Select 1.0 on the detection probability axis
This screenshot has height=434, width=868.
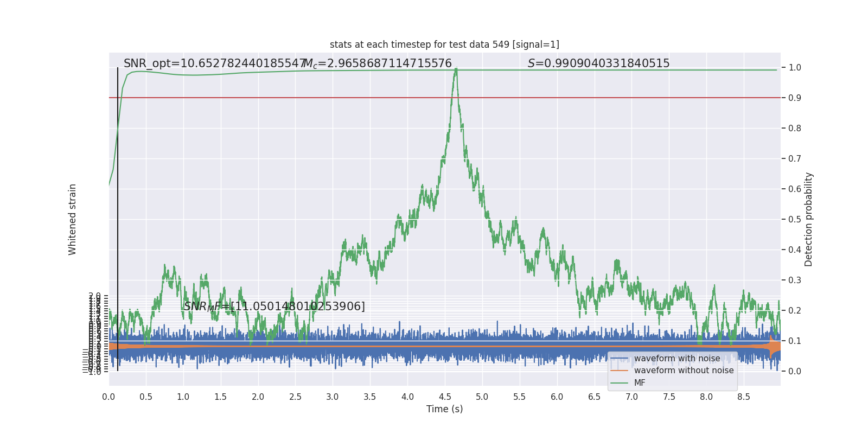tap(795, 68)
